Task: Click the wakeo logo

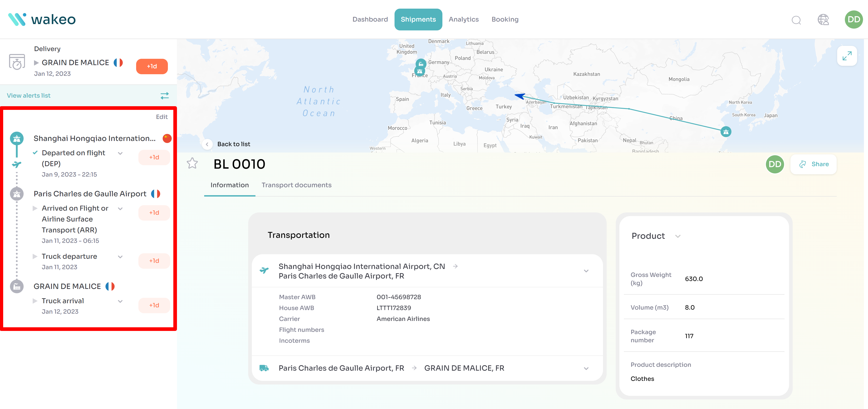Action: 42,20
